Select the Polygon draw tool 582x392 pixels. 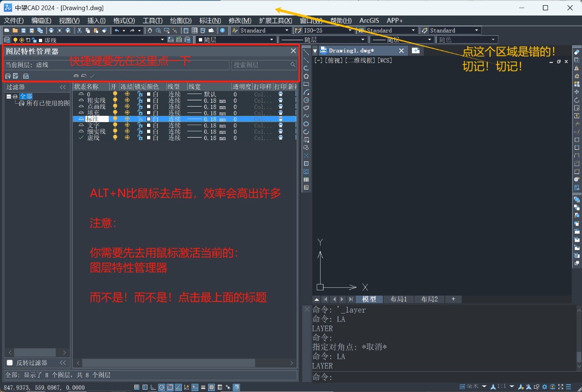tap(307, 76)
